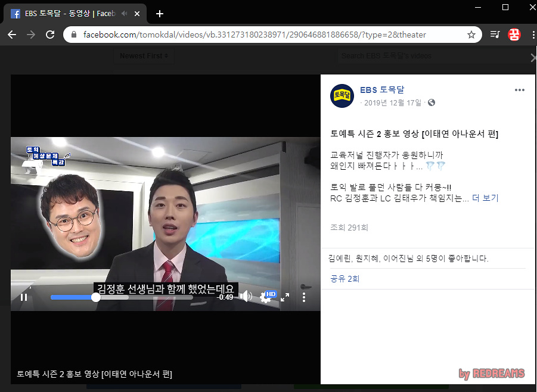537x392 pixels.
Task: Mute the video with the speaker icon
Action: coord(246,297)
